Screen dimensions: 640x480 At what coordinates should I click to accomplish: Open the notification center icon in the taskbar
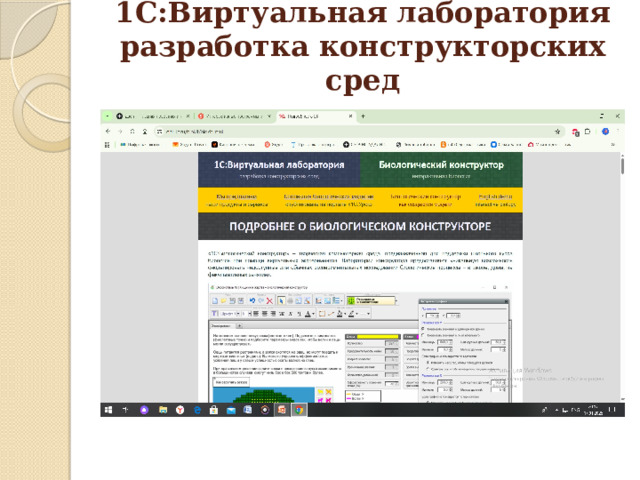tap(612, 410)
